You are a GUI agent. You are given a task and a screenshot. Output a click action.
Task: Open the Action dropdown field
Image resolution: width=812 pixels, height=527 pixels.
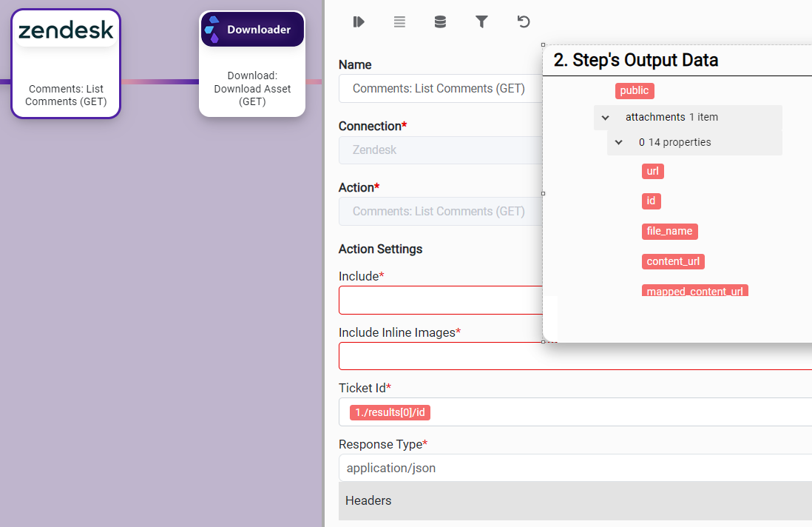(441, 212)
